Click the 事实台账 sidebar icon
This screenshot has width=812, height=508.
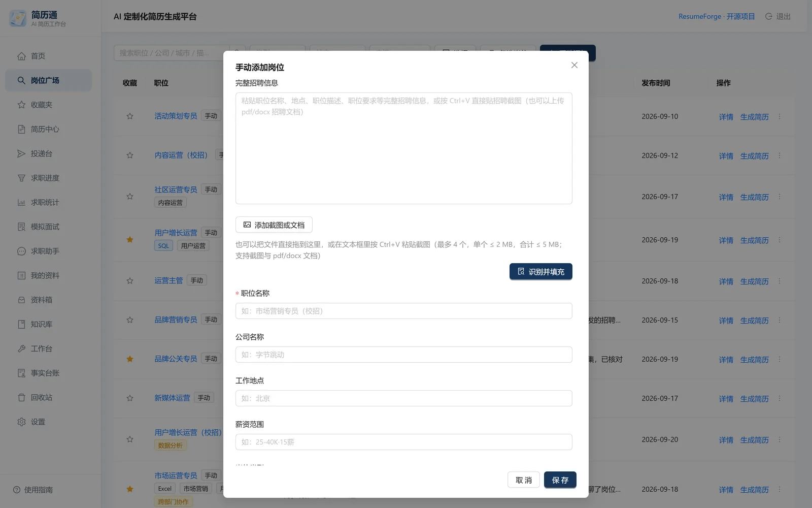(x=21, y=373)
